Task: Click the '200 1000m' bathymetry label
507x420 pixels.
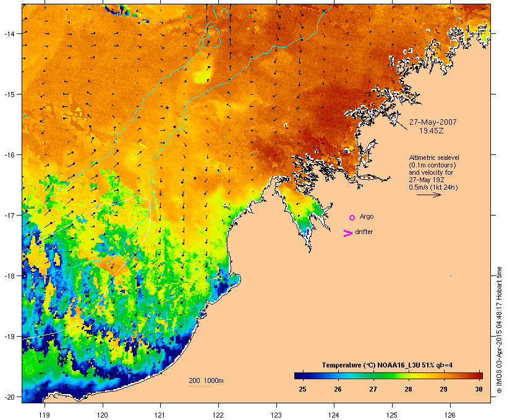Action: coord(206,380)
